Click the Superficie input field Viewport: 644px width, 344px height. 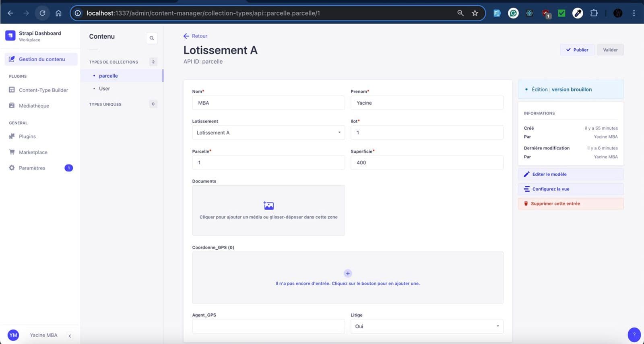pyautogui.click(x=427, y=163)
